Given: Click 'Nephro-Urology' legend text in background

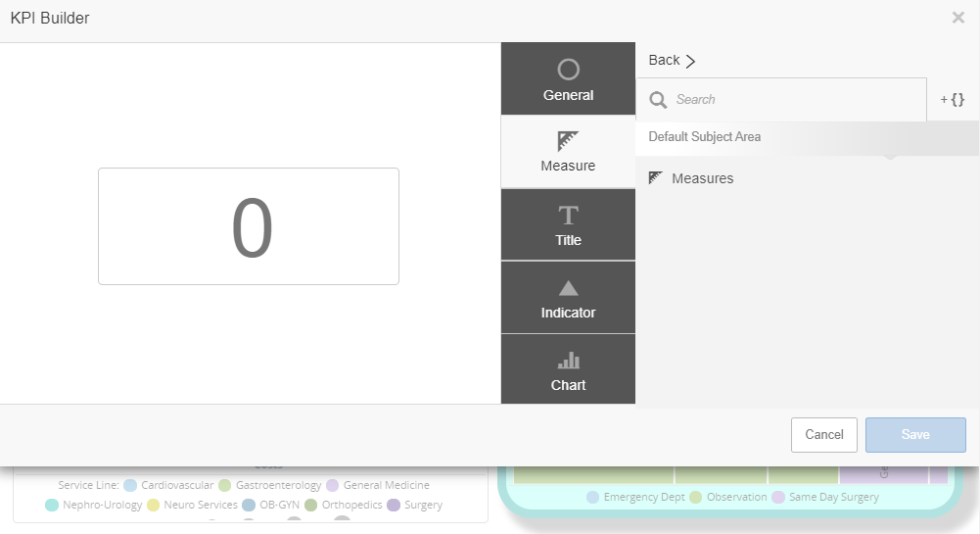Looking at the screenshot, I should (103, 505).
